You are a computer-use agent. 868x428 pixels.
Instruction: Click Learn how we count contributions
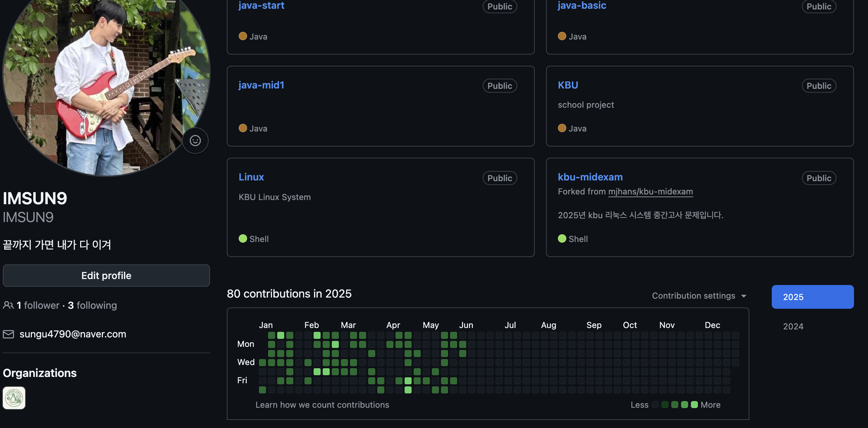pos(322,405)
